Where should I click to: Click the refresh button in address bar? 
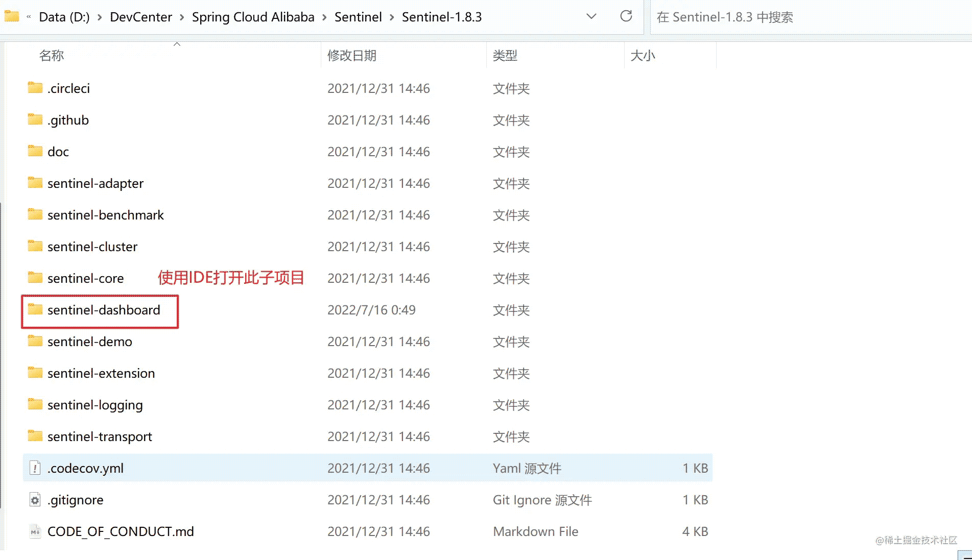(x=626, y=16)
